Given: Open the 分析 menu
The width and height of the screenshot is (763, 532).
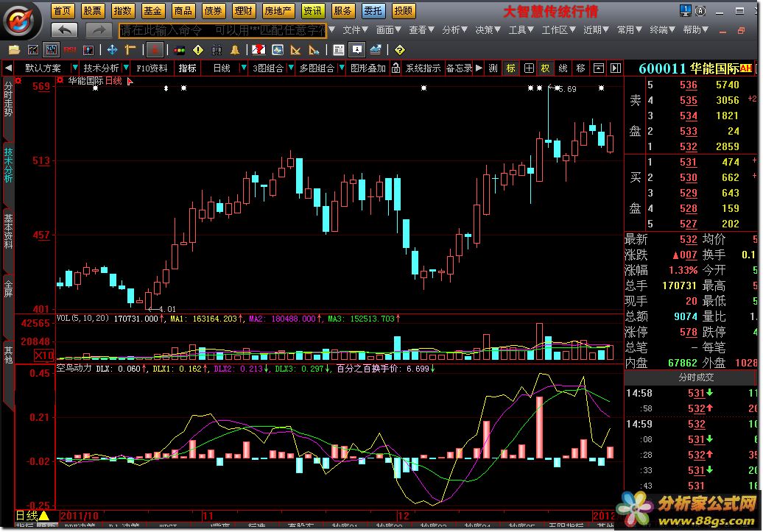Looking at the screenshot, I should click(454, 30).
